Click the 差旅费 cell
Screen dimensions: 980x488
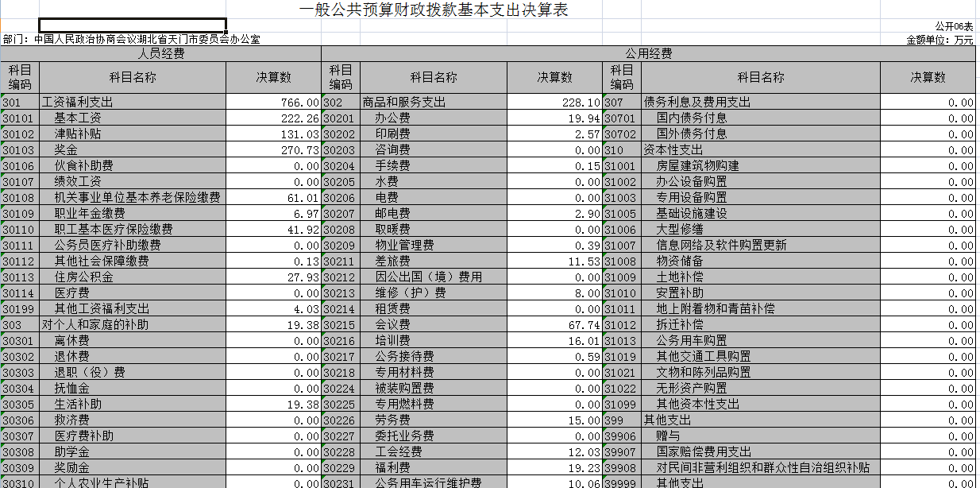point(434,261)
